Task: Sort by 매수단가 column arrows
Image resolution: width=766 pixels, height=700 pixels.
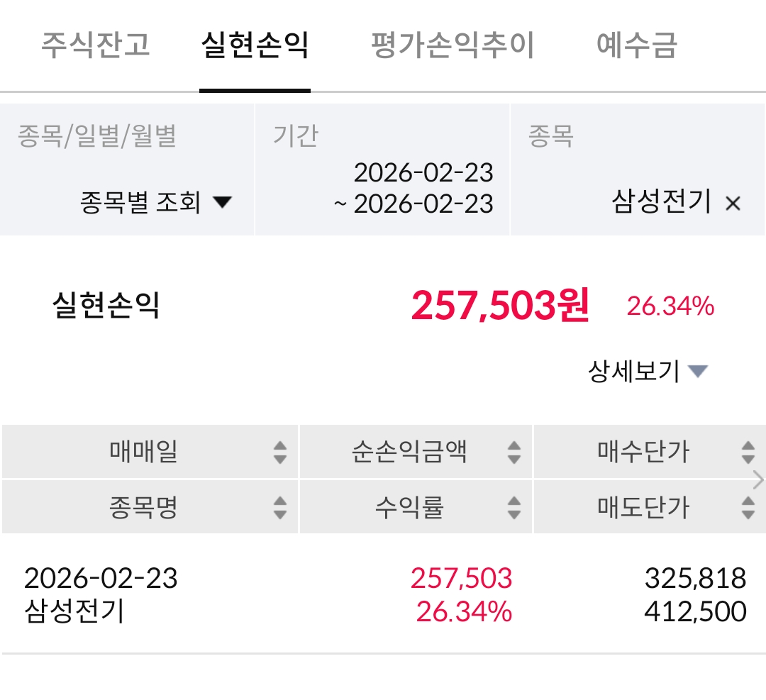Action: pyautogui.click(x=748, y=452)
